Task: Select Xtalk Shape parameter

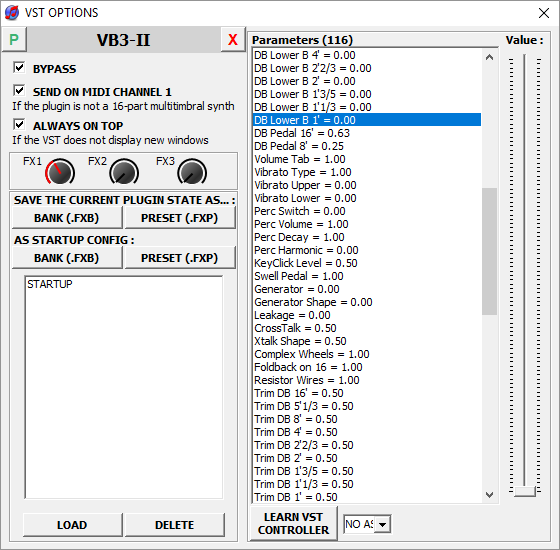Action: coord(367,341)
